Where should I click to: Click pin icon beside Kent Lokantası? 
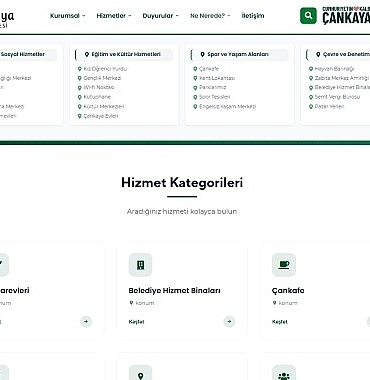coord(195,78)
